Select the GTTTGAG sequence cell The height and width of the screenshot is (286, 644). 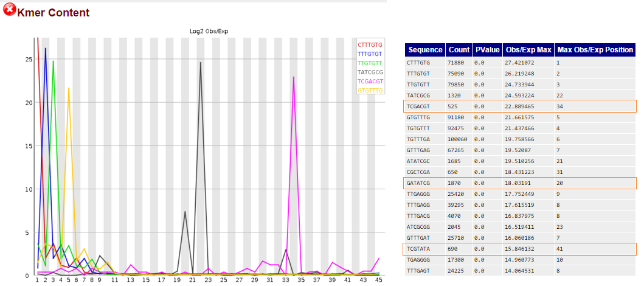pyautogui.click(x=425, y=150)
